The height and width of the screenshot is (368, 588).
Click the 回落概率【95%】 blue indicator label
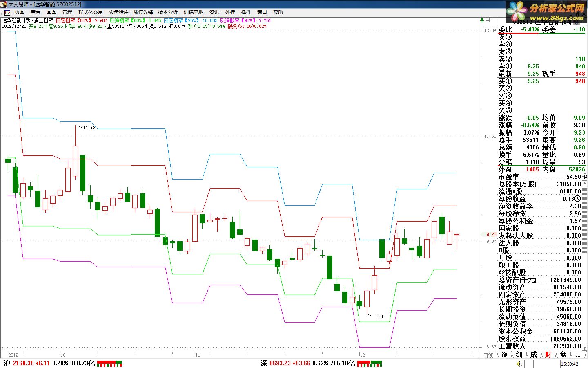point(182,20)
